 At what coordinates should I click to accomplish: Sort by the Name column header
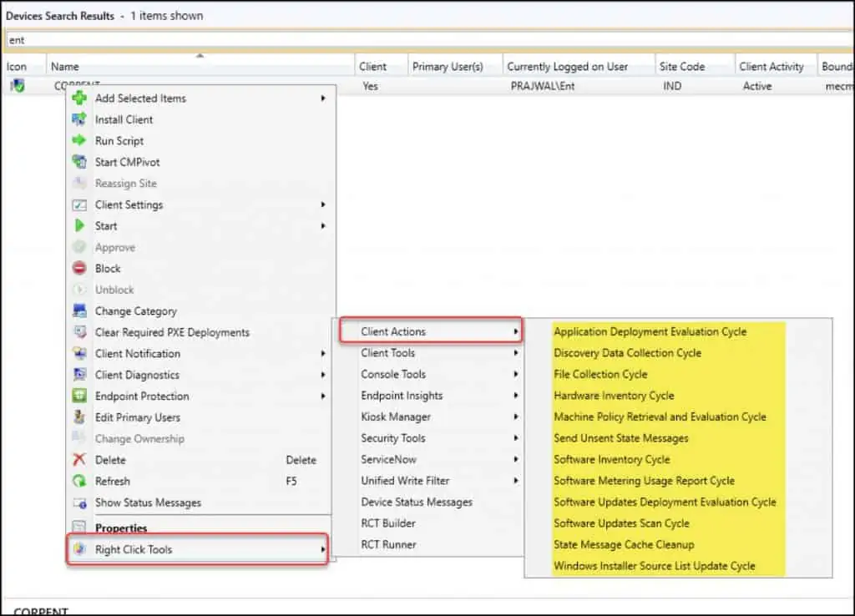point(200,66)
